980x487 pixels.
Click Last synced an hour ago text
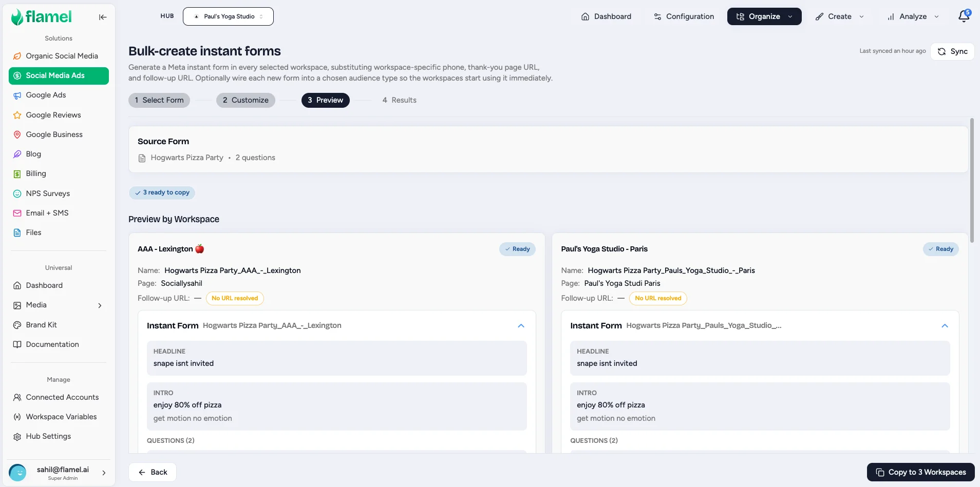click(893, 51)
